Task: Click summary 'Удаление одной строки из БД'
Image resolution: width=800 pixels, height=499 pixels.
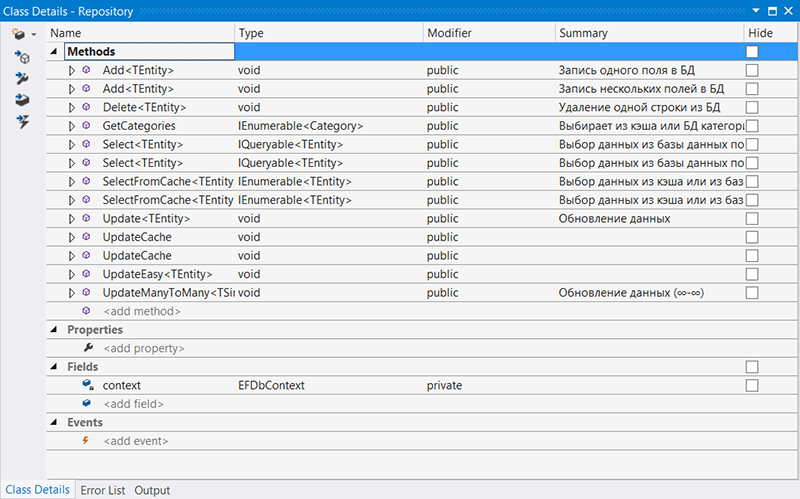Action: tap(639, 107)
